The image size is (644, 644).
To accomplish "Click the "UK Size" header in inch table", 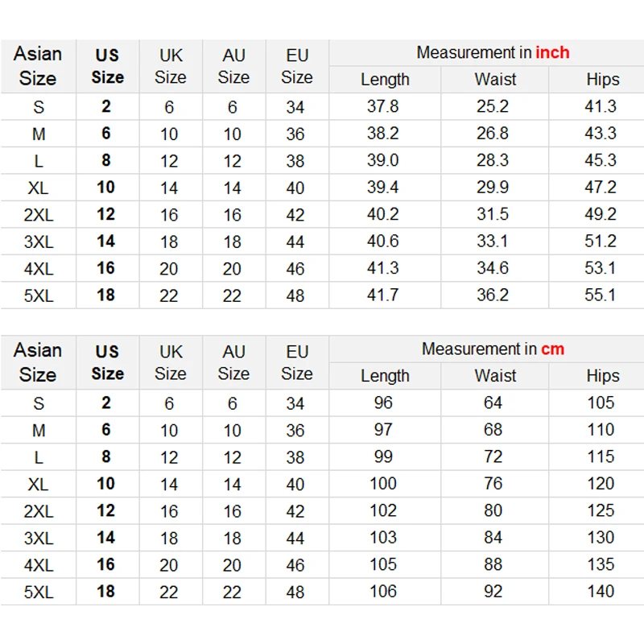I will click(x=171, y=66).
